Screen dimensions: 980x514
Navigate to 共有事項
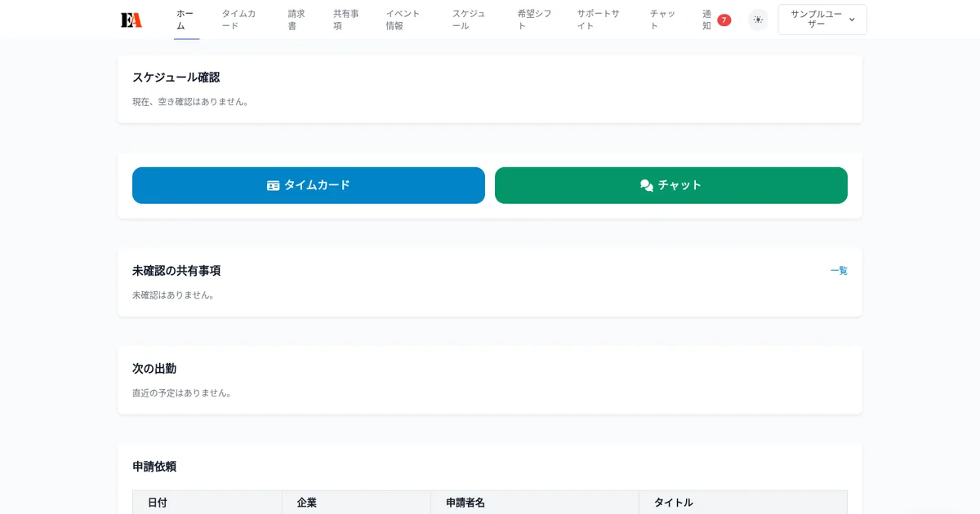[x=346, y=19]
